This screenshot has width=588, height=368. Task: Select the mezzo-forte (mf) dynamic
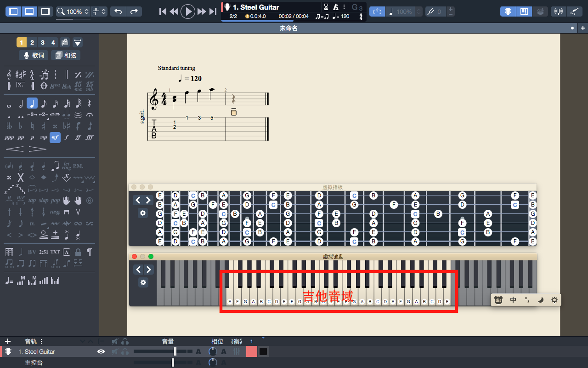[x=55, y=137]
